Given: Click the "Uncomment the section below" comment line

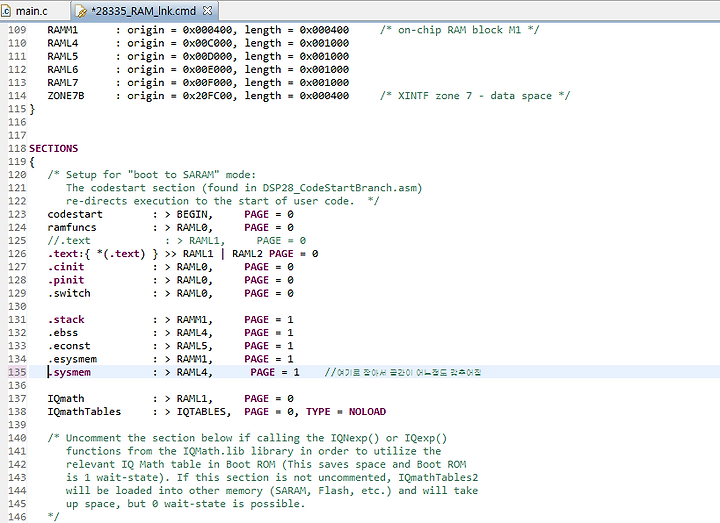Looking at the screenshot, I should pyautogui.click(x=247, y=438).
